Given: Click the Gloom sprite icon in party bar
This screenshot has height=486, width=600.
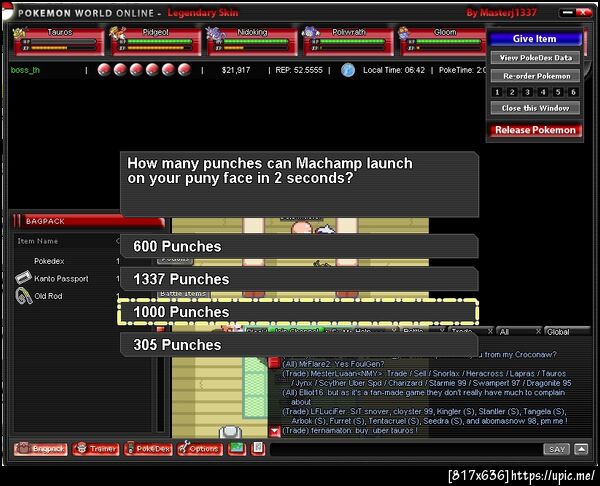Looking at the screenshot, I should pyautogui.click(x=404, y=33).
